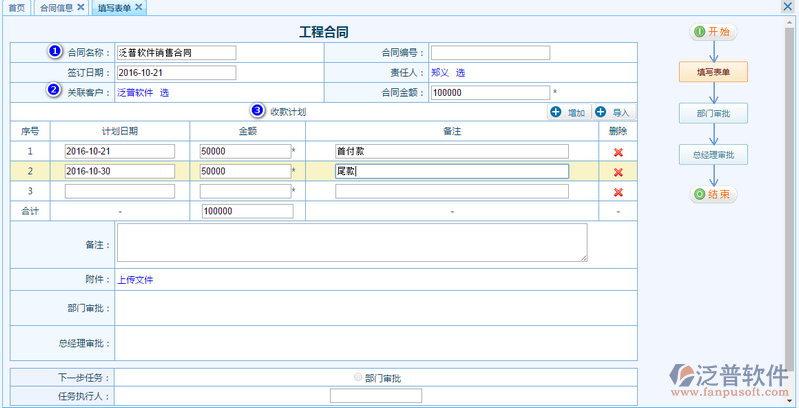The image size is (799, 408).
Task: Click empty row 3 备注 field
Action: pyautogui.click(x=452, y=192)
